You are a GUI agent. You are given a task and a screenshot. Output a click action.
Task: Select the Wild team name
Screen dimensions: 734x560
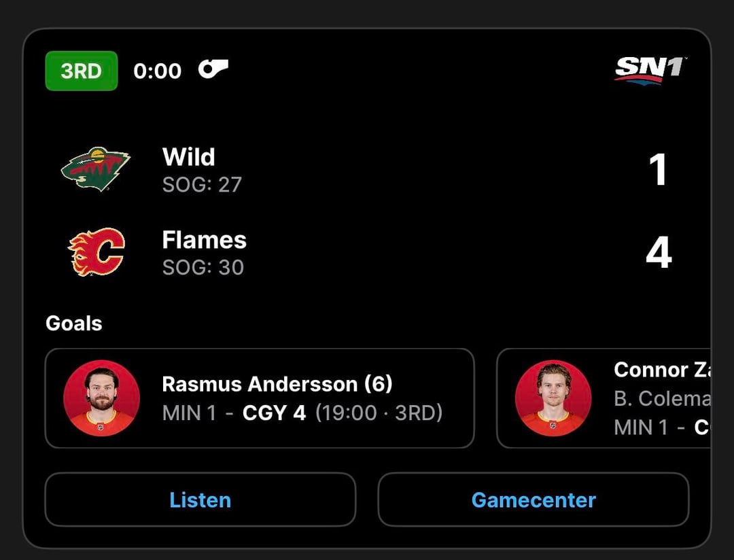click(189, 157)
